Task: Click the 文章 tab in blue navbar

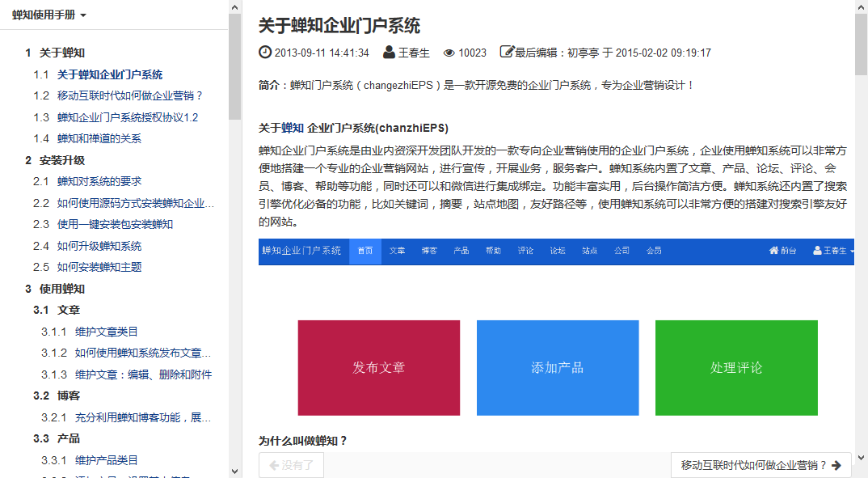Action: point(397,251)
